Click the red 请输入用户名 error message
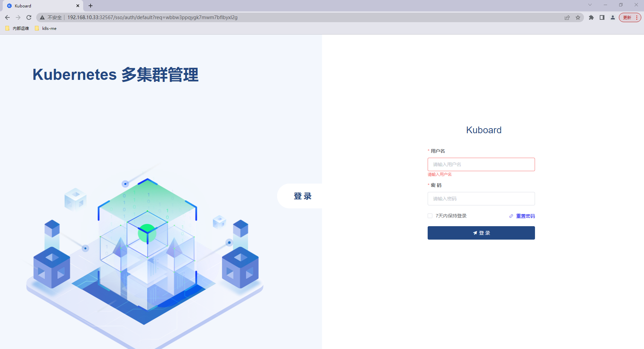This screenshot has height=349, width=644. [439, 174]
